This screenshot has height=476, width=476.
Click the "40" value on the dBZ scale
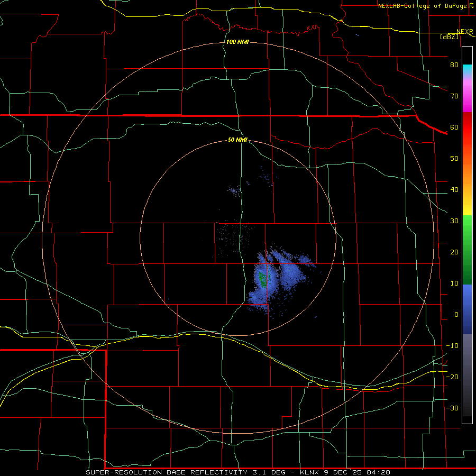pos(454,190)
